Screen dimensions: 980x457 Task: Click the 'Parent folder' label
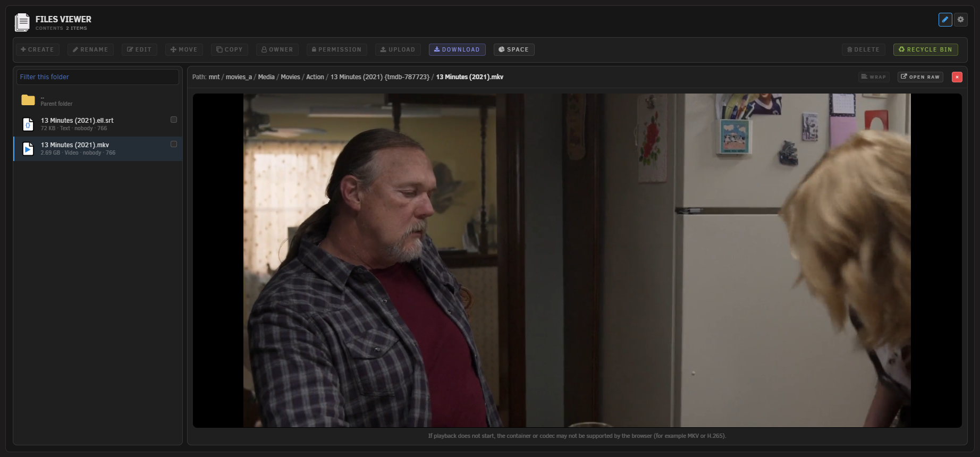click(x=56, y=104)
